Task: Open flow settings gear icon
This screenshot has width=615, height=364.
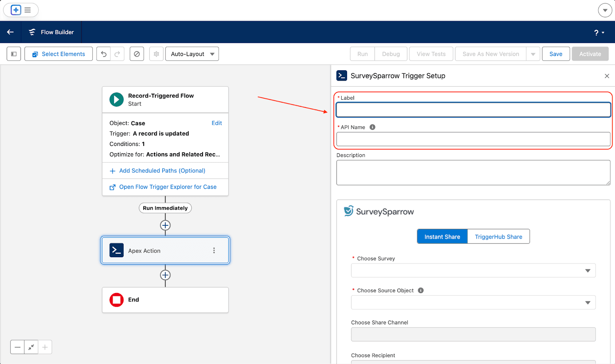Action: click(x=156, y=54)
